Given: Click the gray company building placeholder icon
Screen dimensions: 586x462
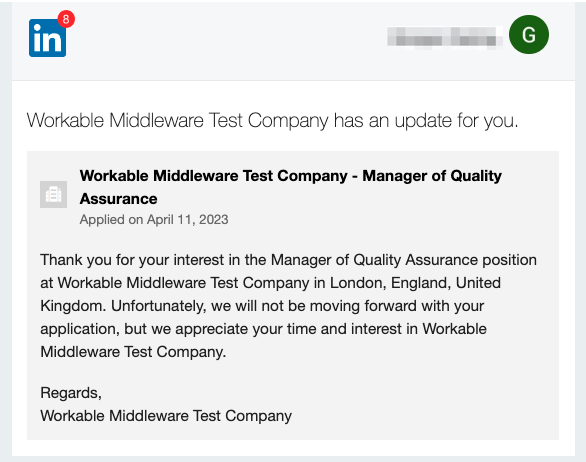Looking at the screenshot, I should 53,194.
